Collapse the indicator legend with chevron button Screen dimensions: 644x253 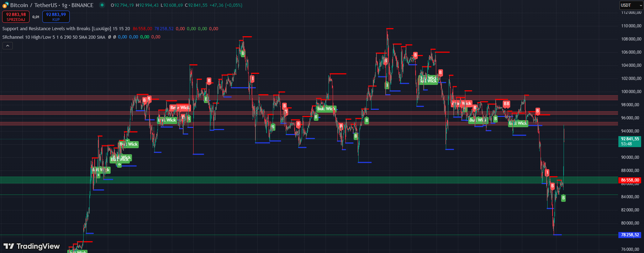(7, 45)
